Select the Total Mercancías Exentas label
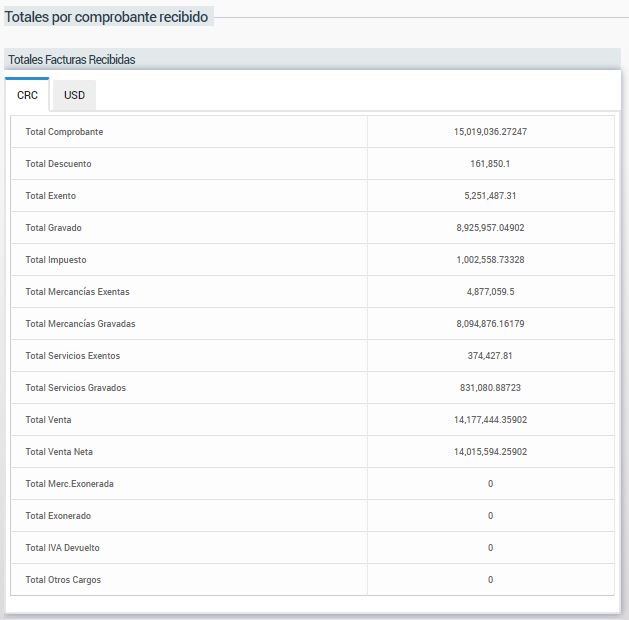 (77, 292)
